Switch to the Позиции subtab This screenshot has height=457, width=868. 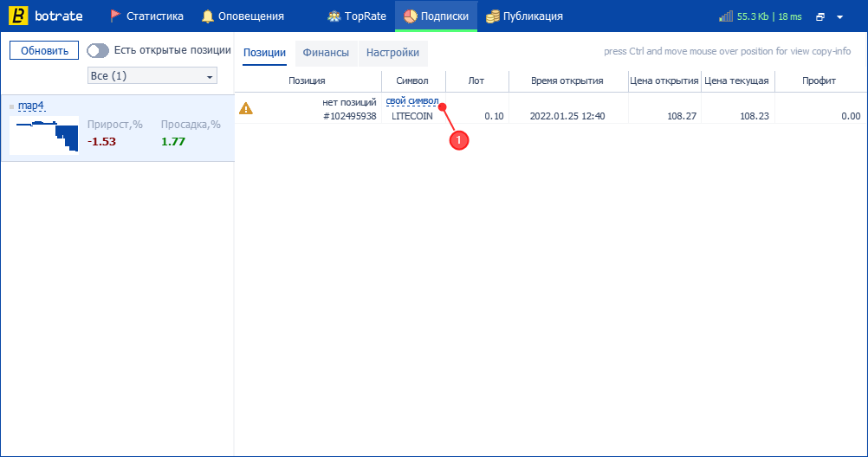point(264,53)
